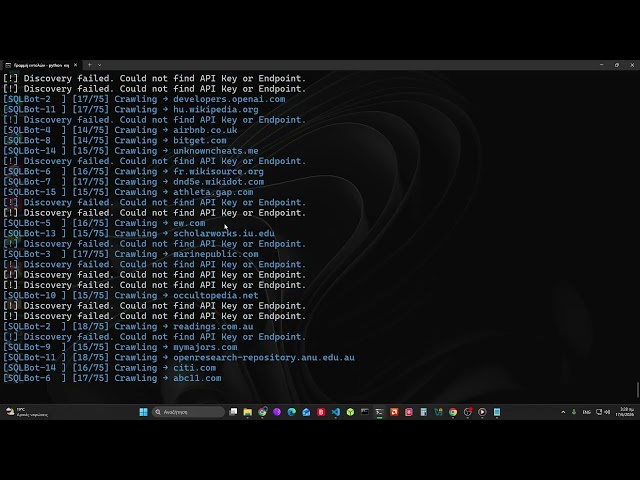Viewport: 640px width, 480px height.
Task: Click the line crawling unknowncheats.me
Action: 131,151
